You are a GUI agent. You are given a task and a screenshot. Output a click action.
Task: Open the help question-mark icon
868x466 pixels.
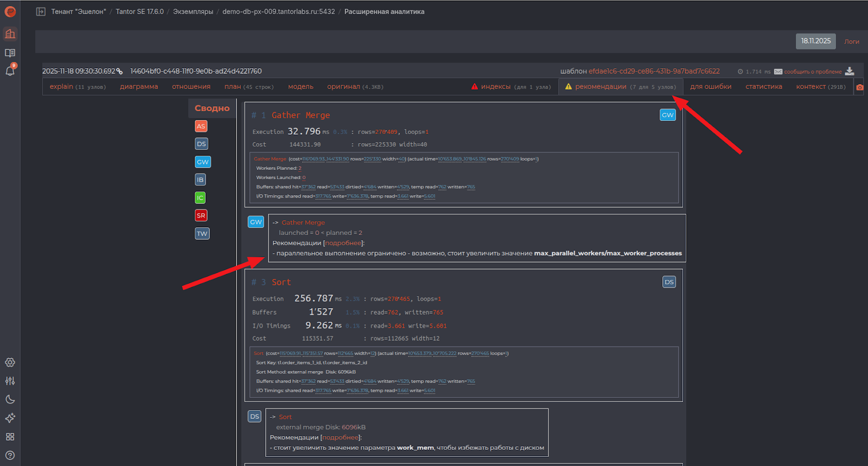coord(10,455)
